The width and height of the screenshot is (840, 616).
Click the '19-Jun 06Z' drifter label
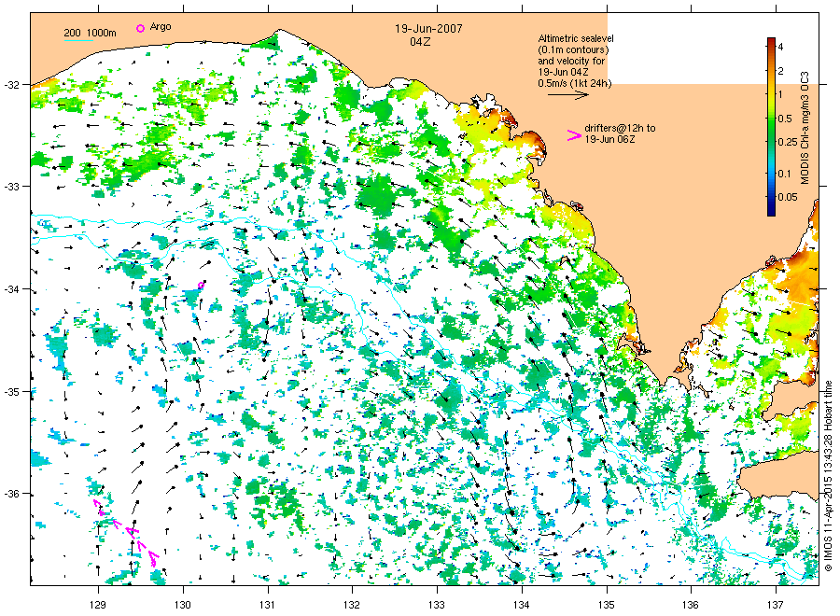[x=609, y=139]
